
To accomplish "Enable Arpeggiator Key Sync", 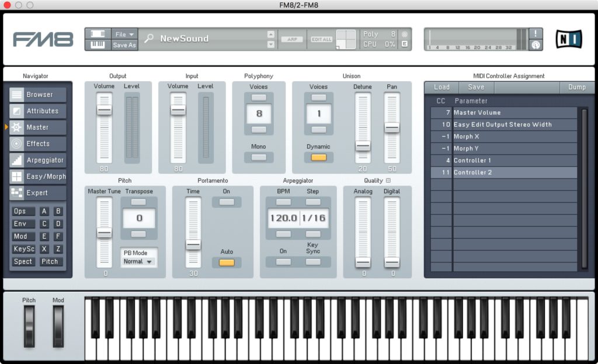I will [313, 262].
